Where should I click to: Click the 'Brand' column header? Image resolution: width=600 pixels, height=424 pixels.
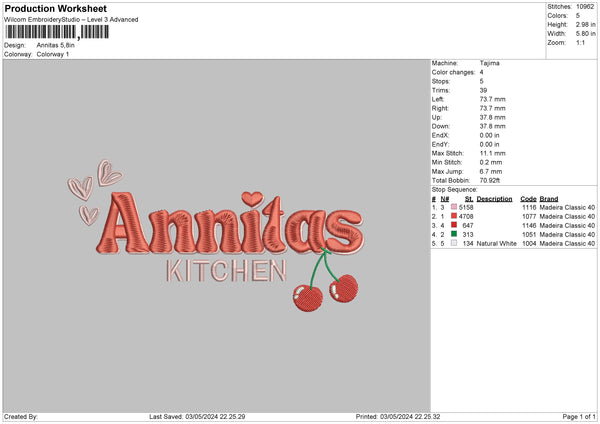click(x=549, y=199)
